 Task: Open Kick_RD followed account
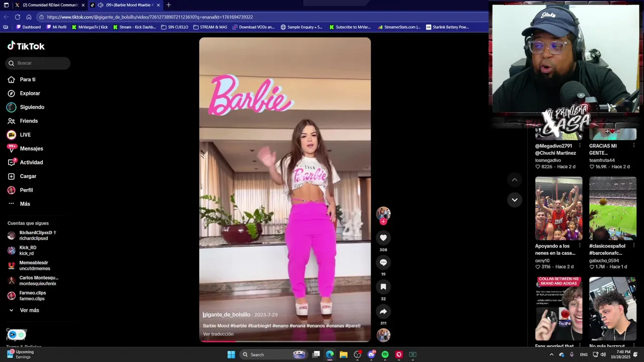pyautogui.click(x=22, y=250)
